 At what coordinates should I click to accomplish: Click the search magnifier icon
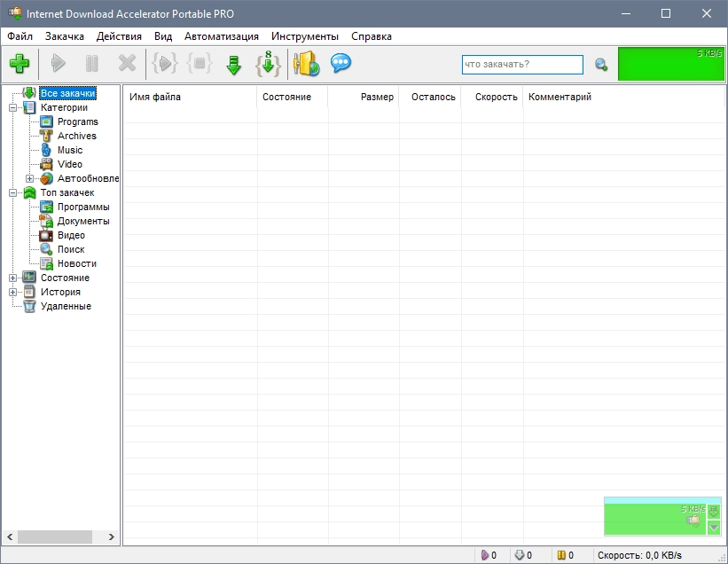tap(601, 65)
